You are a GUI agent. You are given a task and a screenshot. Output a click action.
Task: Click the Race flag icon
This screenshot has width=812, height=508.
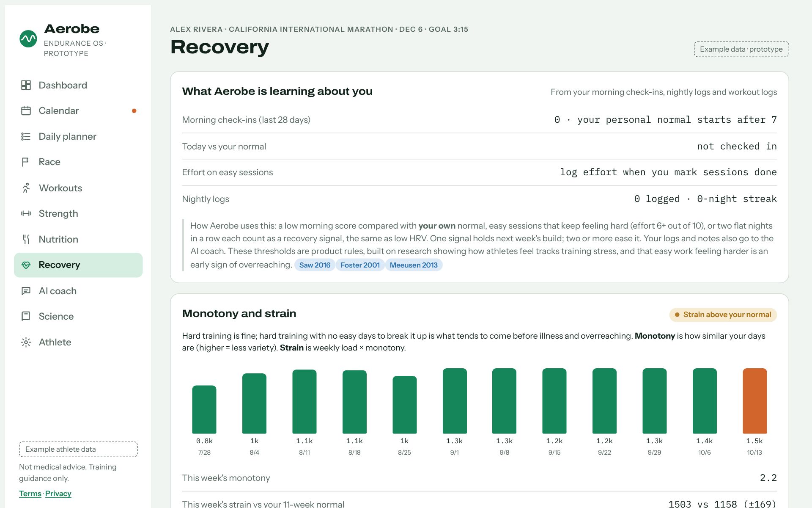[26, 162]
